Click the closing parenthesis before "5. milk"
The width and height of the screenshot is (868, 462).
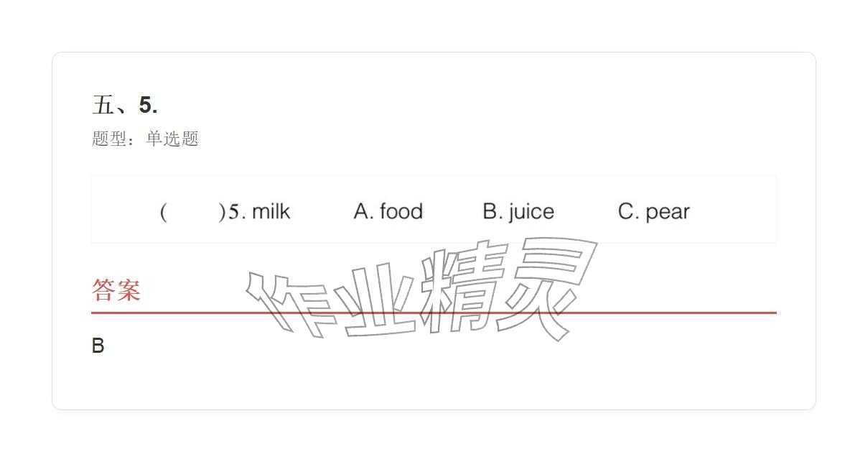[x=222, y=212]
